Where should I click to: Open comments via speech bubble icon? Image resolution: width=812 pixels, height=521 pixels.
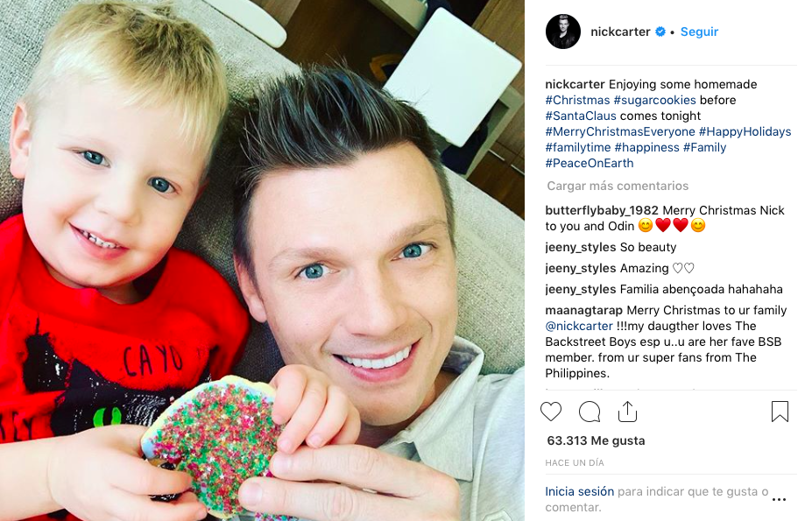tap(590, 412)
